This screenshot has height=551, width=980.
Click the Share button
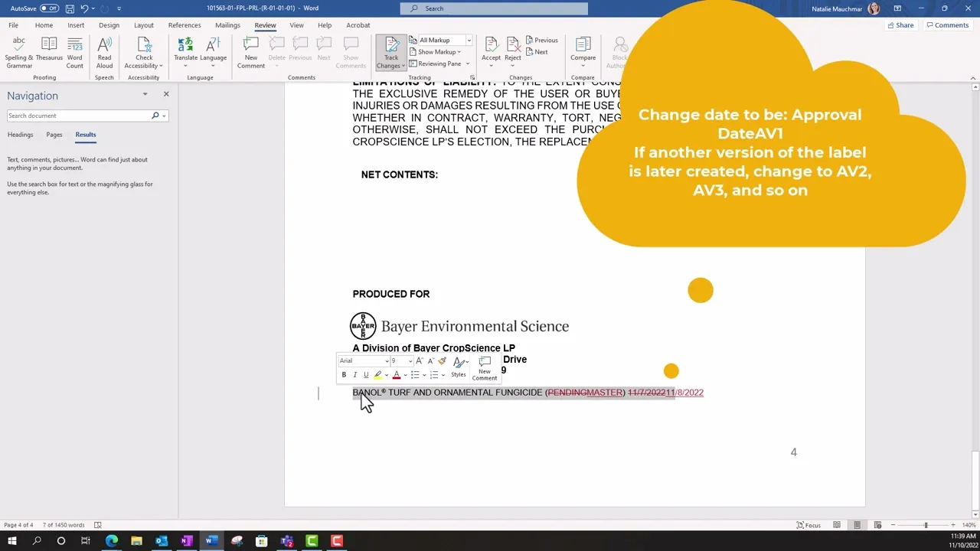click(900, 25)
